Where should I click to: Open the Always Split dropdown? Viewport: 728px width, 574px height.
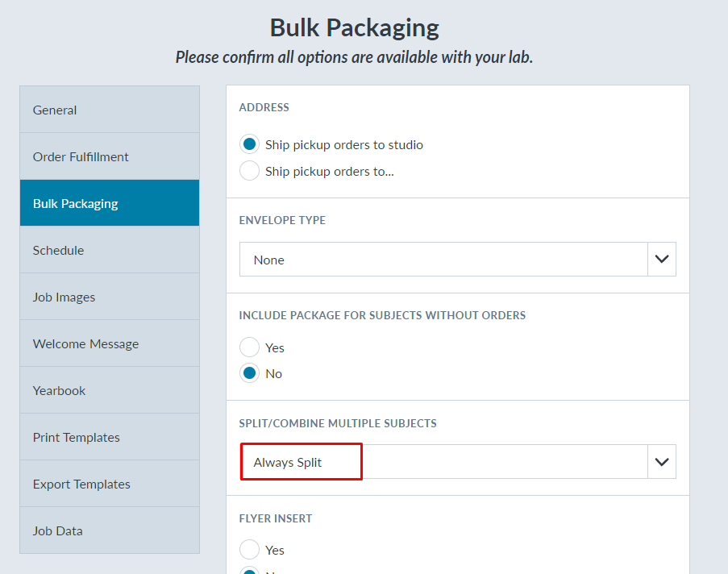457,462
